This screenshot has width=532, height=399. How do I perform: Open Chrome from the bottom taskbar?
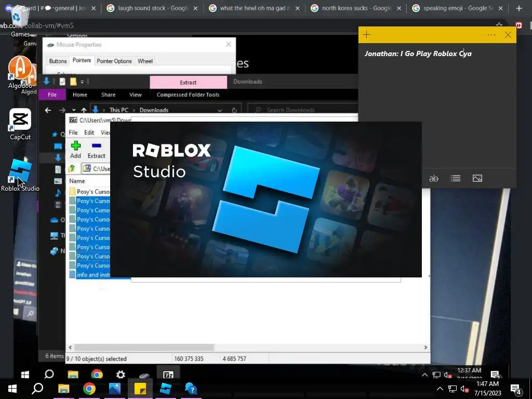coord(89,389)
